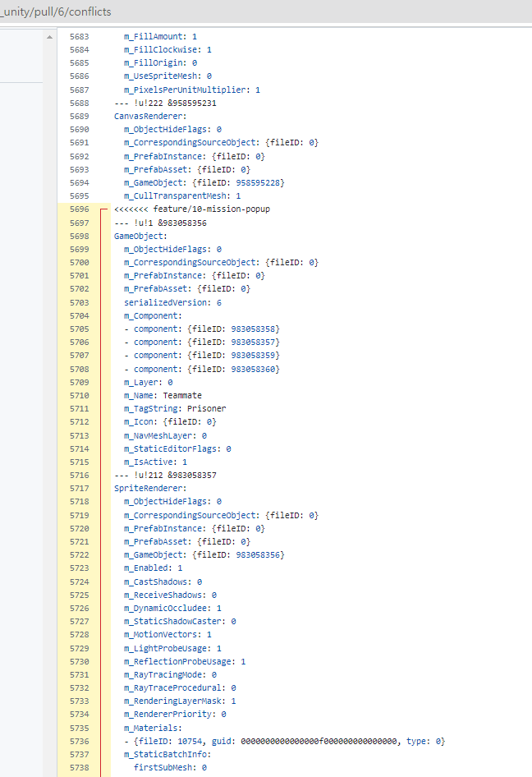Click the line serializedVersion: 6

tap(172, 302)
